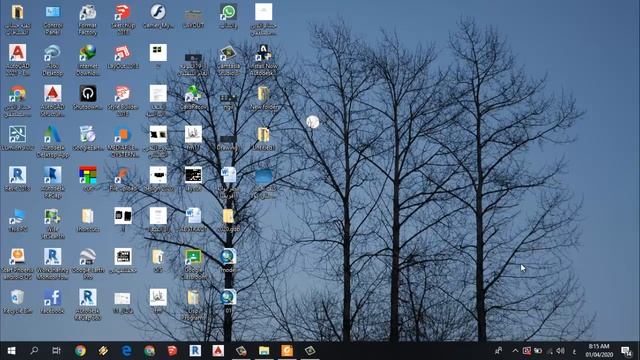Select the This PC desktop icon
Screen dimensions: 640x360
(18, 220)
